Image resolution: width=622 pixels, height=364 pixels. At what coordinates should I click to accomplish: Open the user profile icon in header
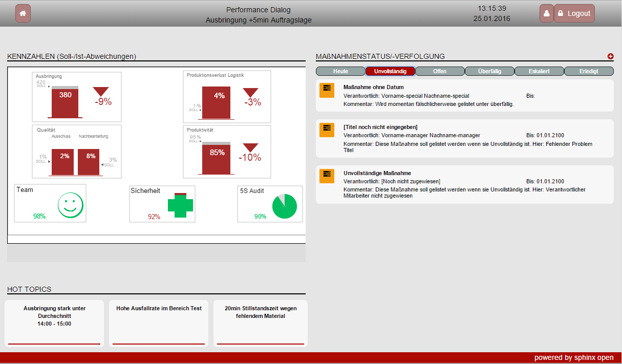546,13
